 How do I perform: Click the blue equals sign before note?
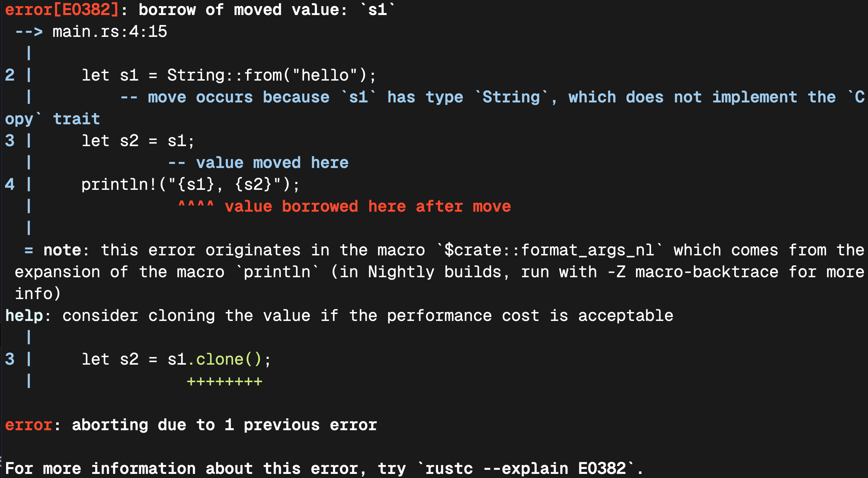coord(29,250)
